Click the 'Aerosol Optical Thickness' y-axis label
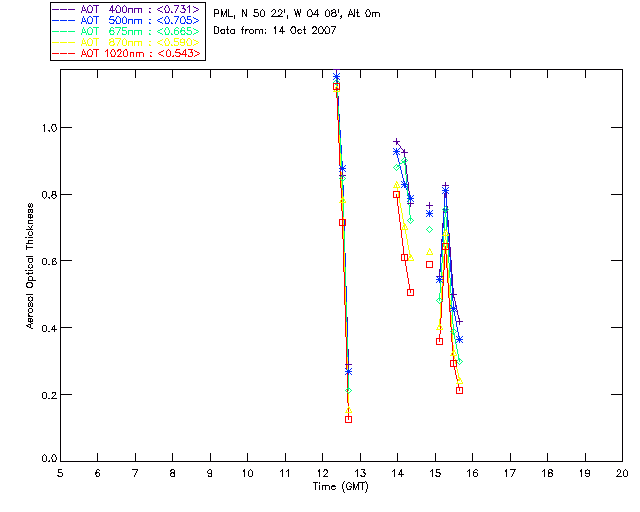This screenshot has width=640, height=512. (30, 266)
